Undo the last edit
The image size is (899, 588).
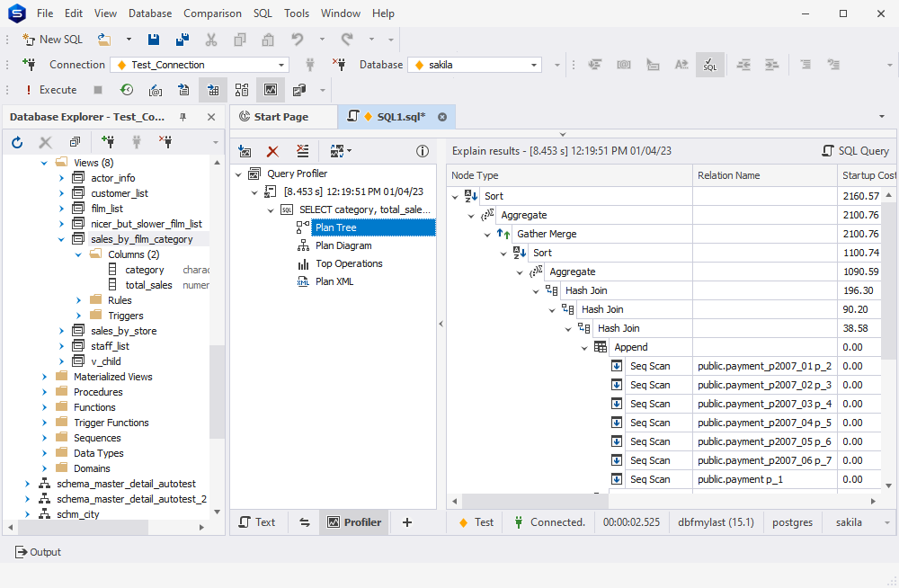[297, 40]
